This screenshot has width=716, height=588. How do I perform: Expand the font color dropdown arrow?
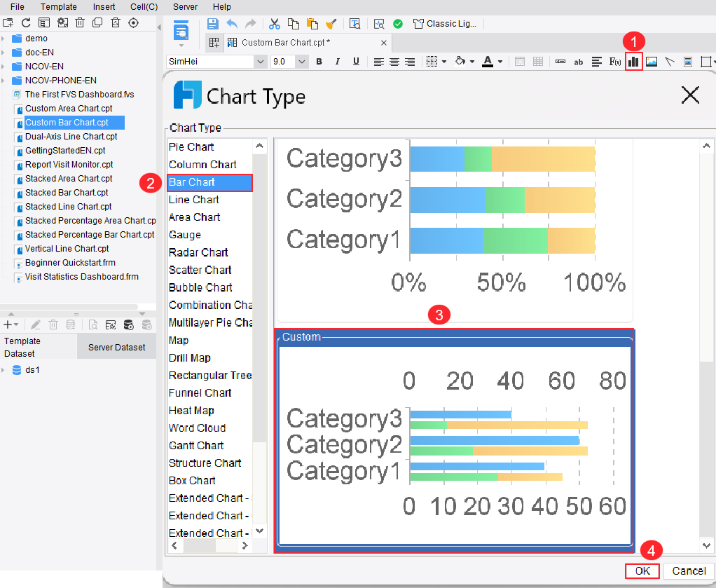(499, 62)
